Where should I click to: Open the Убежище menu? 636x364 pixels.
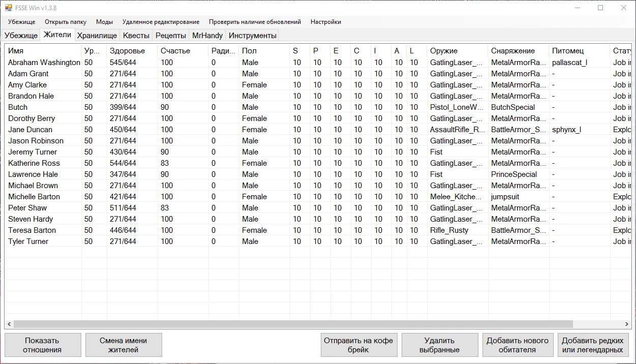21,22
